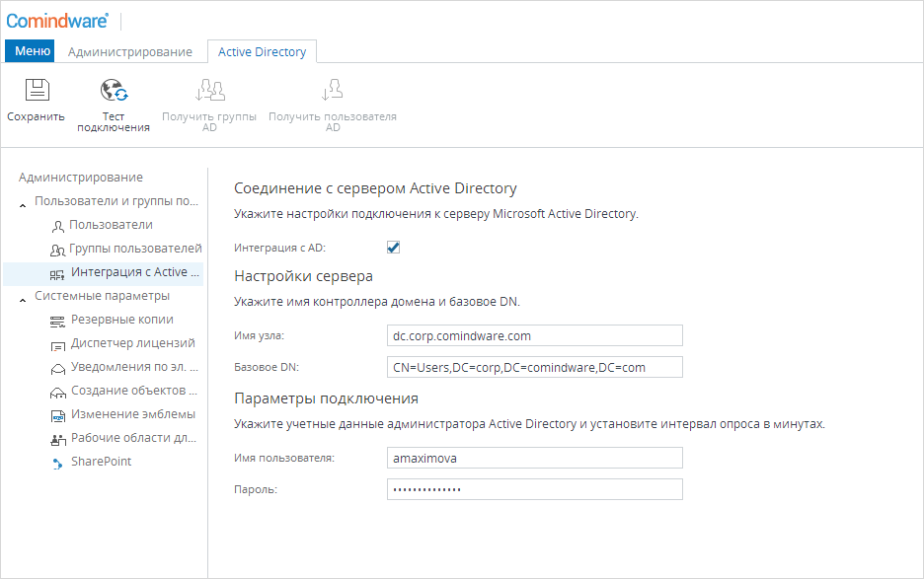
Task: Collapse Системные параметры tree node
Action: (x=23, y=301)
